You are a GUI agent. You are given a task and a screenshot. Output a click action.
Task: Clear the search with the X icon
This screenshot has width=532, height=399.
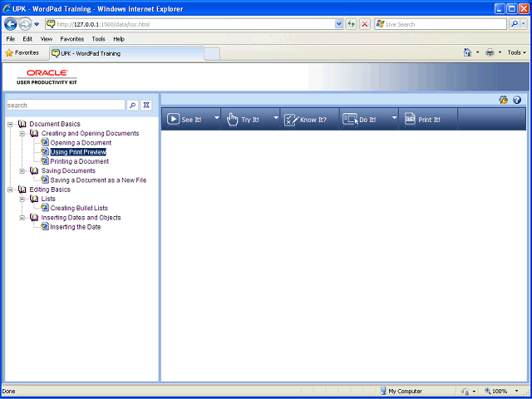[x=146, y=106]
